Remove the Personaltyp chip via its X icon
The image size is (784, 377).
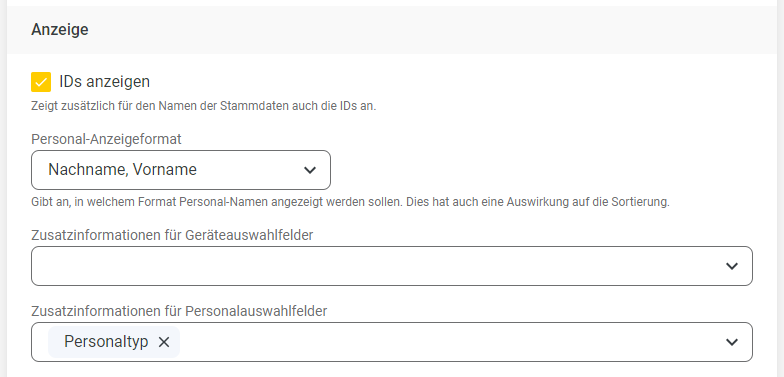point(164,342)
